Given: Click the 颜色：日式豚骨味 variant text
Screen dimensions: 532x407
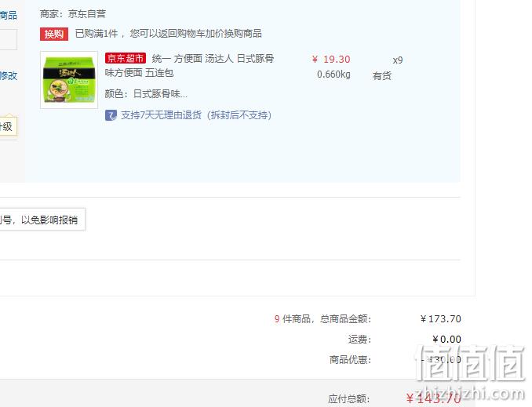Looking at the screenshot, I should [x=146, y=94].
